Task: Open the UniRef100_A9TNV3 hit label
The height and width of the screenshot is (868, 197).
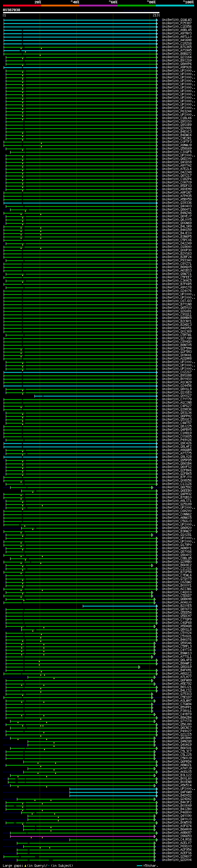Action: click(x=176, y=33)
